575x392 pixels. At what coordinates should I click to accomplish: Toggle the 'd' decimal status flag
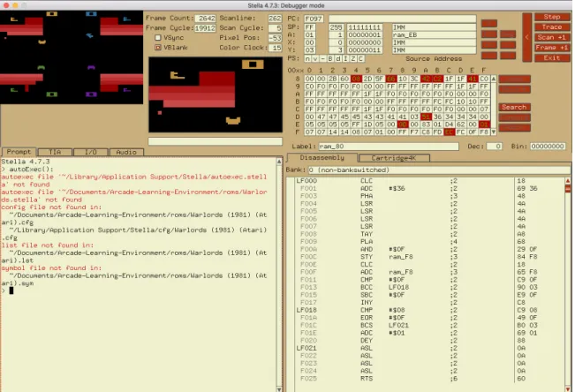click(x=338, y=58)
